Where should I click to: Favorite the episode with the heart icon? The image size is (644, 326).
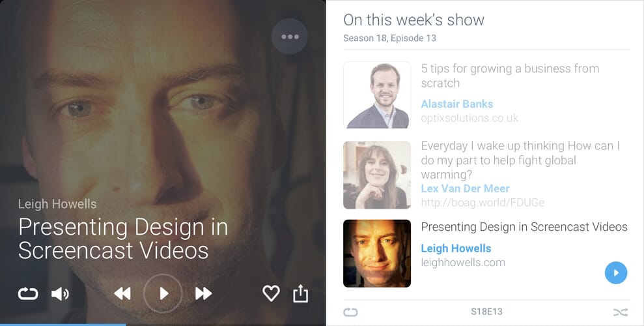point(271,293)
